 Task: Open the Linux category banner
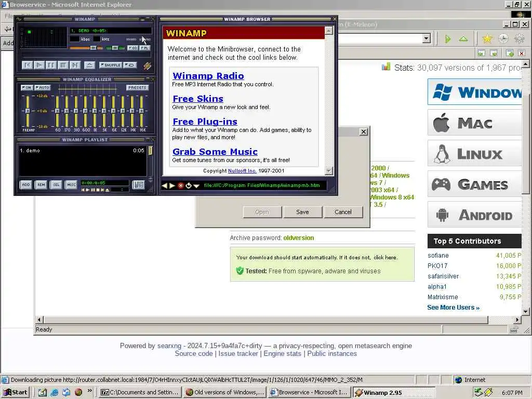(x=474, y=153)
